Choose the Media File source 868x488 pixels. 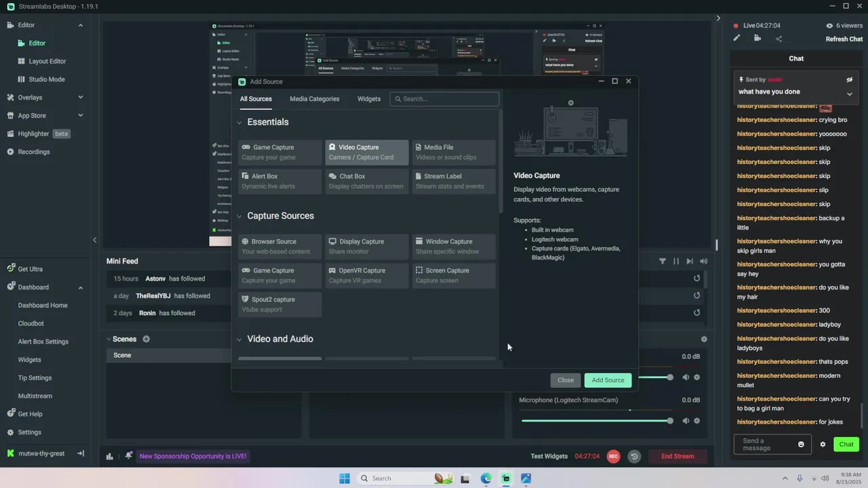pos(454,152)
